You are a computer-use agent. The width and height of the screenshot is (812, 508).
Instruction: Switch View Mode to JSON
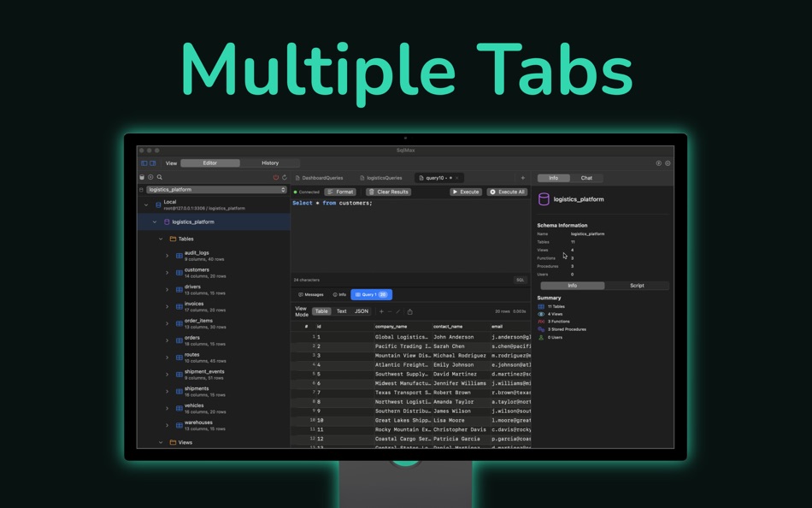pos(361,310)
